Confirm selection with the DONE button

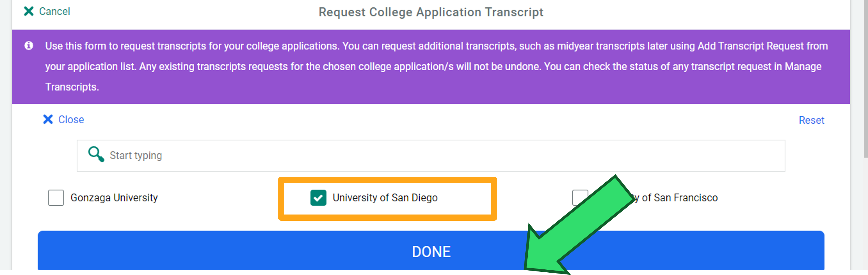click(431, 251)
